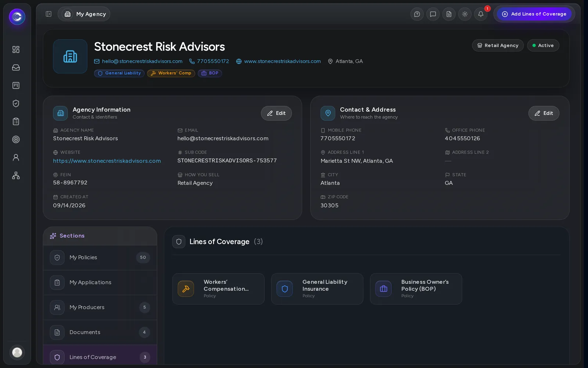Open the kanban board sidebar icon
Viewport: 588px width, 368px height.
[16, 85]
